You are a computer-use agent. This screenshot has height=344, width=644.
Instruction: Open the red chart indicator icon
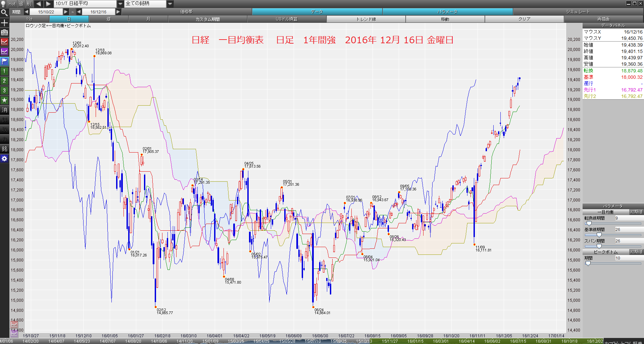(x=4, y=42)
